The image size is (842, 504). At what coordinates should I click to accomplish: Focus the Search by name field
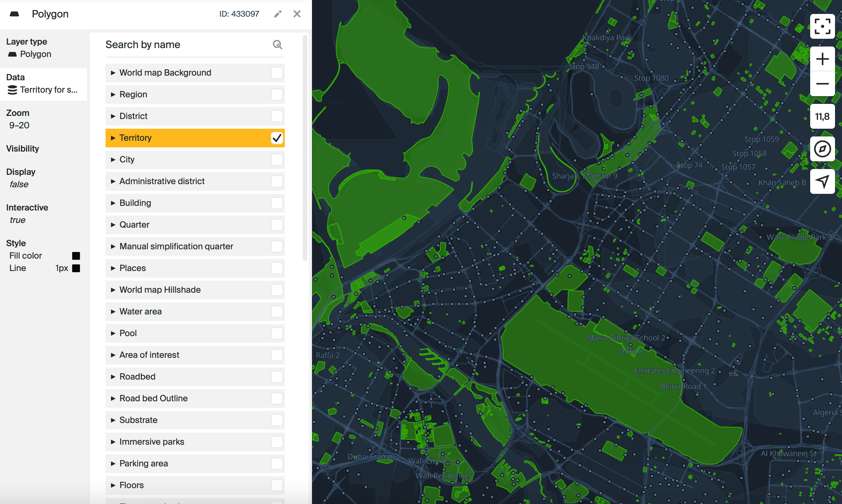pos(186,45)
